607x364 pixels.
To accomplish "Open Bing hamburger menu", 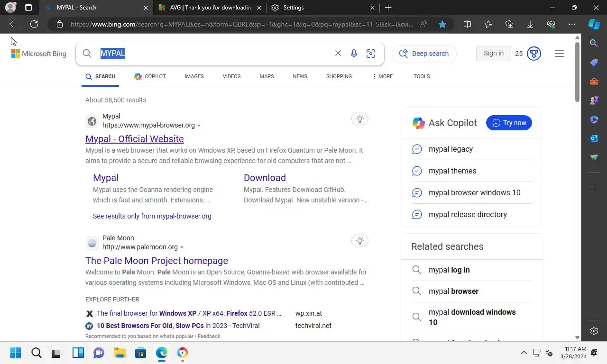I will coord(560,54).
